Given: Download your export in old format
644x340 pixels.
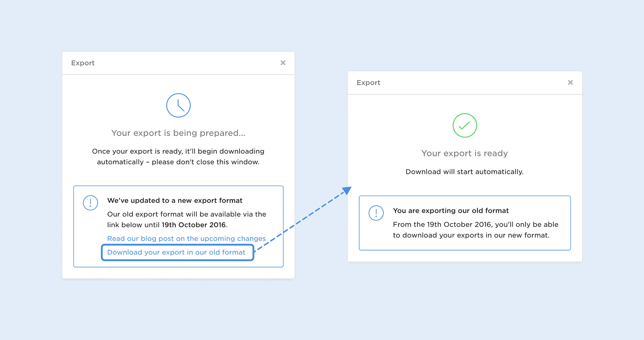Looking at the screenshot, I should (x=176, y=252).
